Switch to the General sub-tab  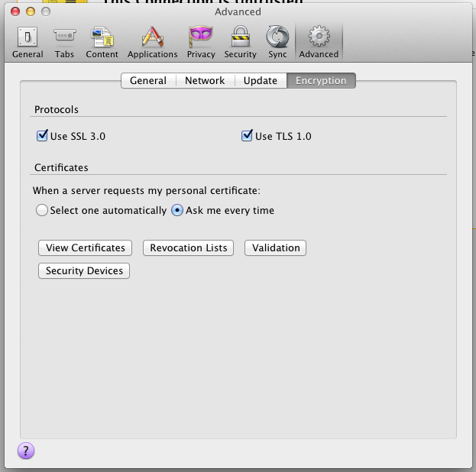pyautogui.click(x=147, y=80)
